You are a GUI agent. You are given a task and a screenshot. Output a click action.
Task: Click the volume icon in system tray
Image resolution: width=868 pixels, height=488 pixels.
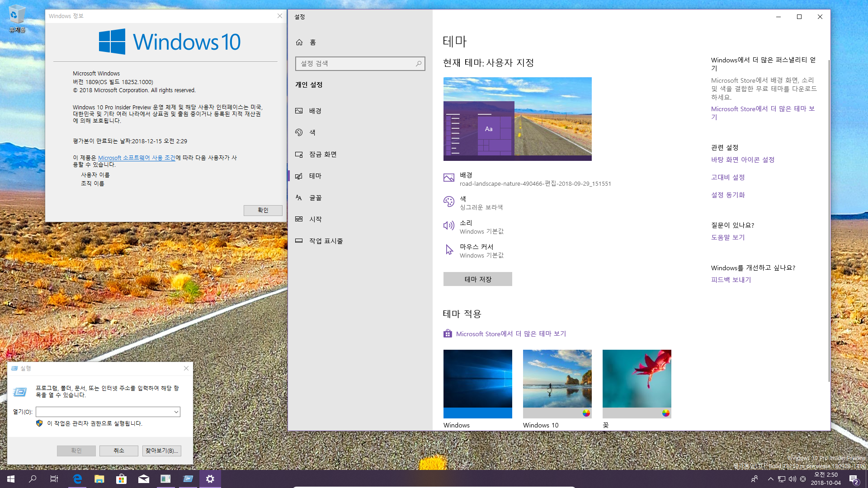point(793,479)
